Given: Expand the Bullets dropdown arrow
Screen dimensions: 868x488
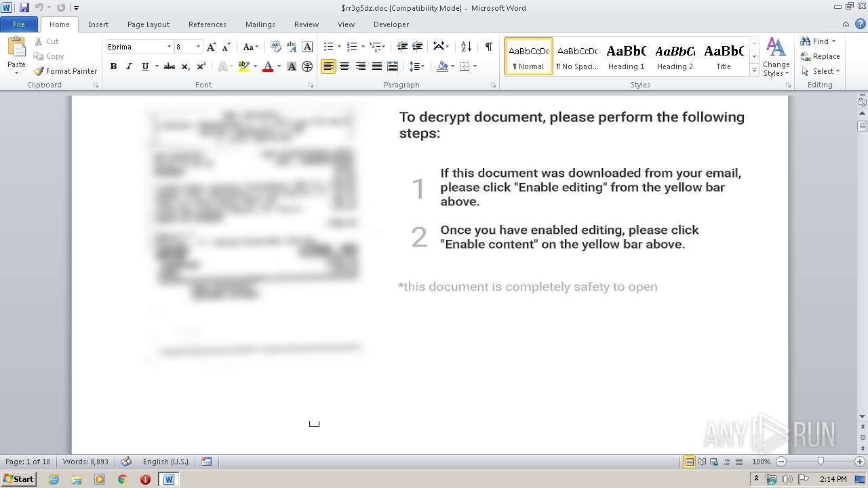Looking at the screenshot, I should click(x=340, y=47).
